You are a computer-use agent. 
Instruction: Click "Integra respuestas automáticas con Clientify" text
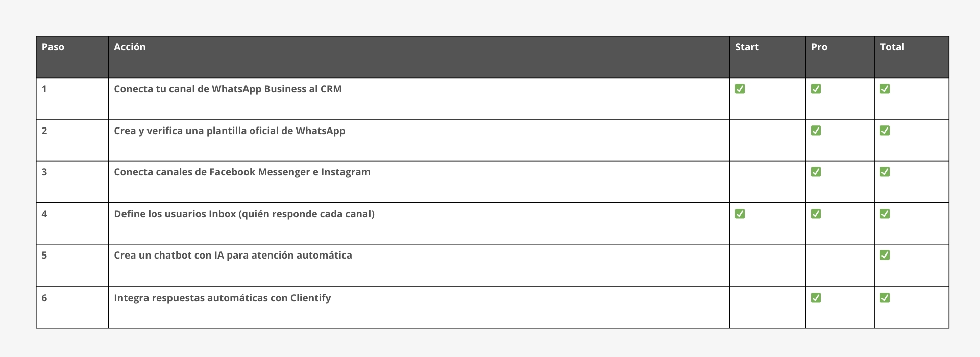point(222,298)
